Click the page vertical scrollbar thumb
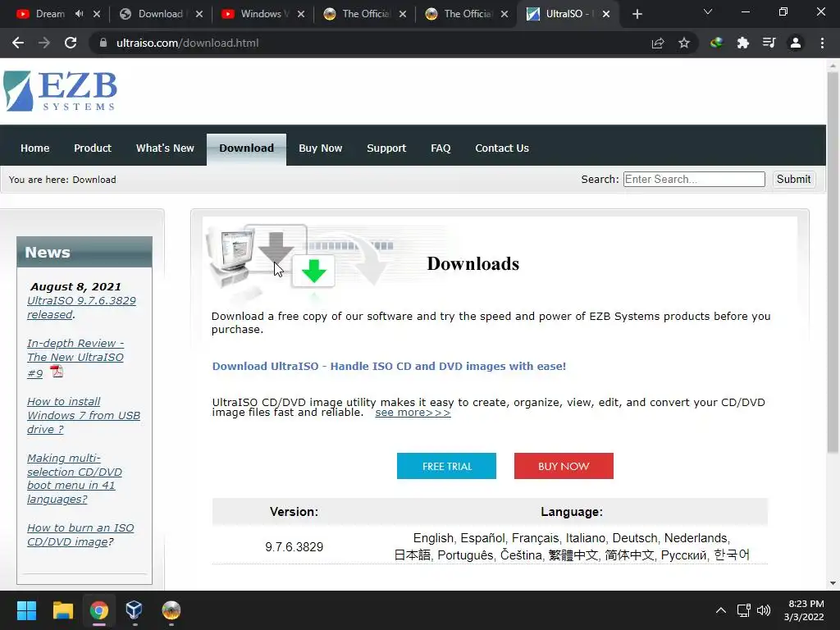This screenshot has width=840, height=630. (x=833, y=262)
